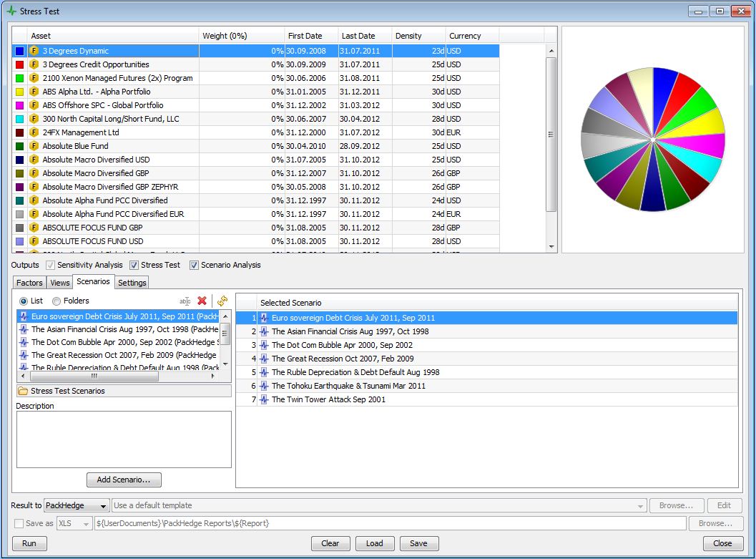The height and width of the screenshot is (559, 756).
Task: Click the report path input field
Action: [390, 523]
